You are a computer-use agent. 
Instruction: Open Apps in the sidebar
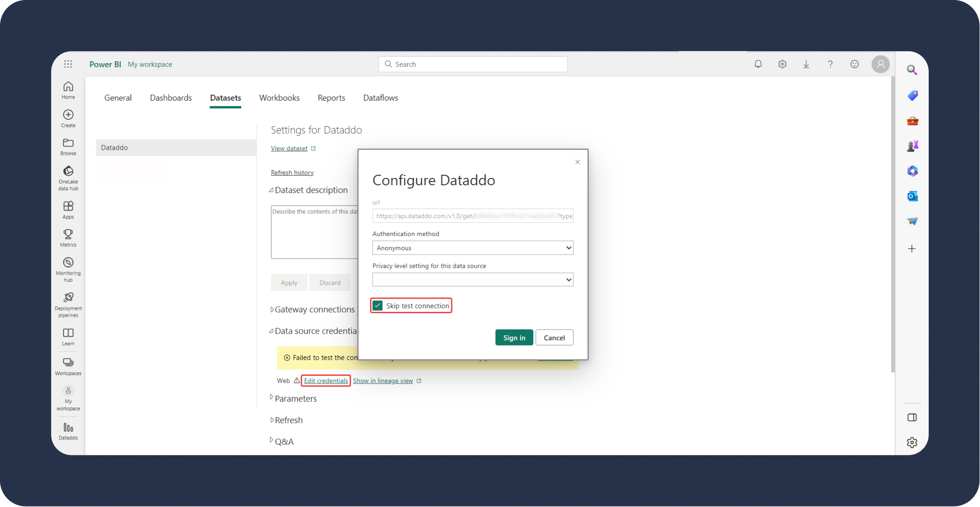pos(68,210)
